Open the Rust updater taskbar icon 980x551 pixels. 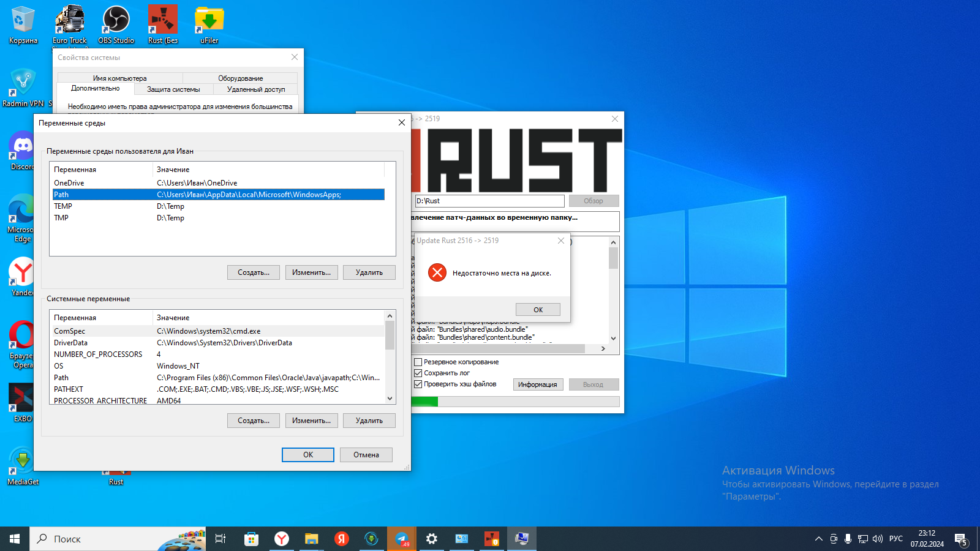[492, 539]
